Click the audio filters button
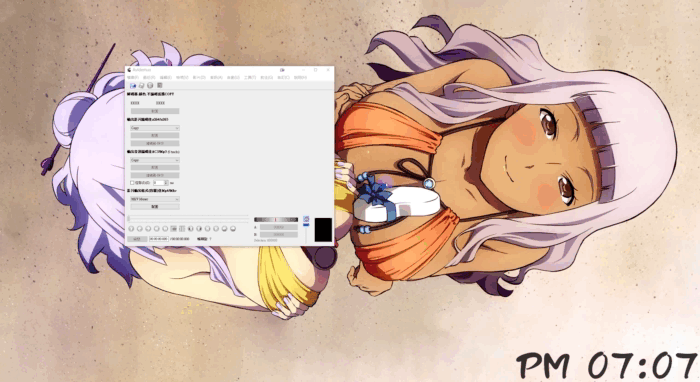Viewport: 700px width, 382px height. pyautogui.click(x=155, y=175)
